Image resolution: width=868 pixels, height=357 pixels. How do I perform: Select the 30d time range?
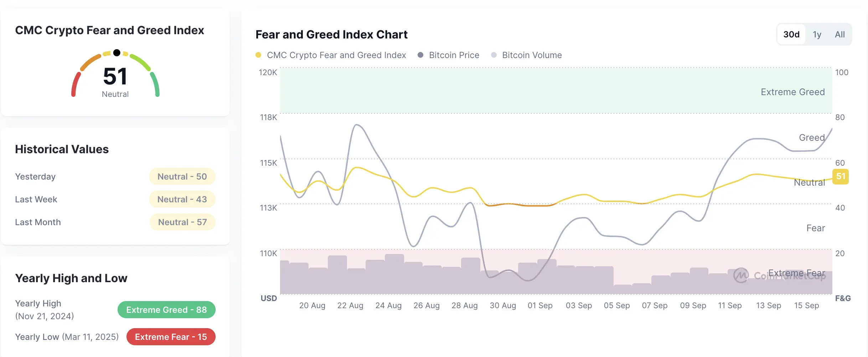pos(791,34)
